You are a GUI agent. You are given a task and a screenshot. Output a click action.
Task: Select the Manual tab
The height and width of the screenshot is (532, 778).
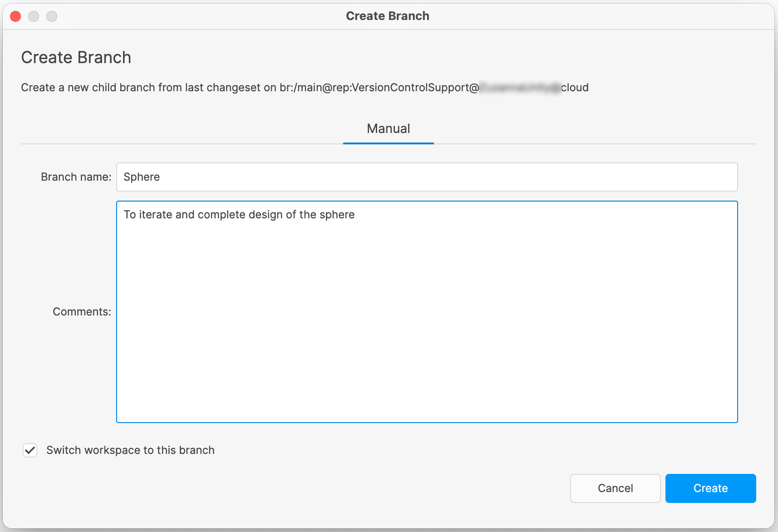[389, 129]
